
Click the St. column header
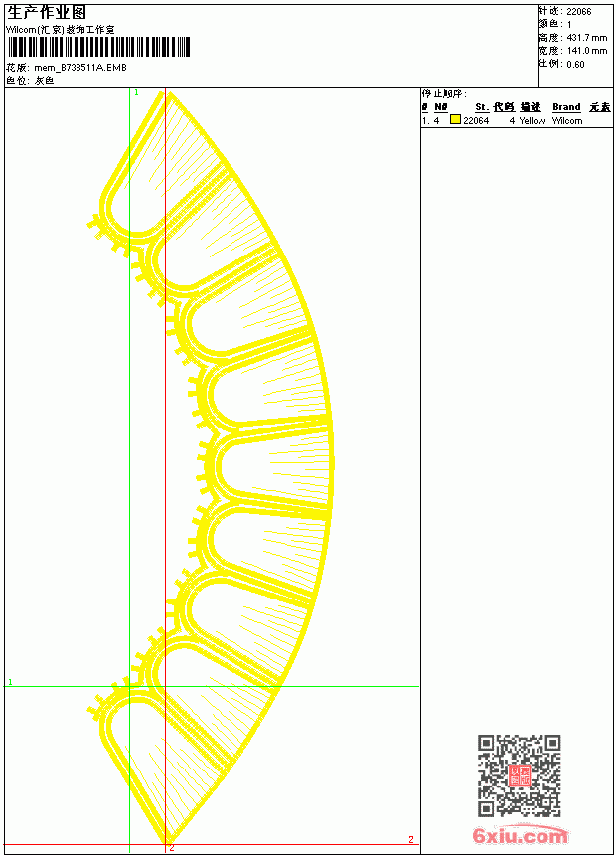481,107
